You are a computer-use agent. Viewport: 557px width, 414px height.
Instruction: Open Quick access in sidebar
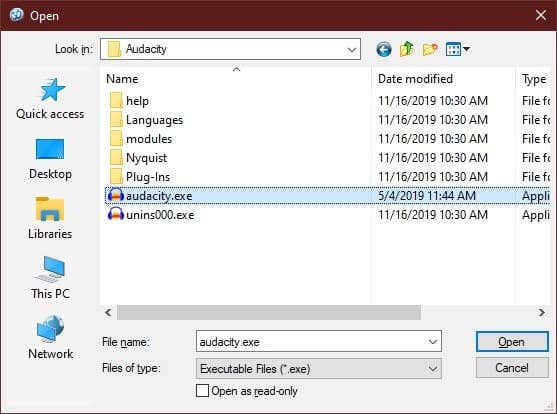[50, 99]
